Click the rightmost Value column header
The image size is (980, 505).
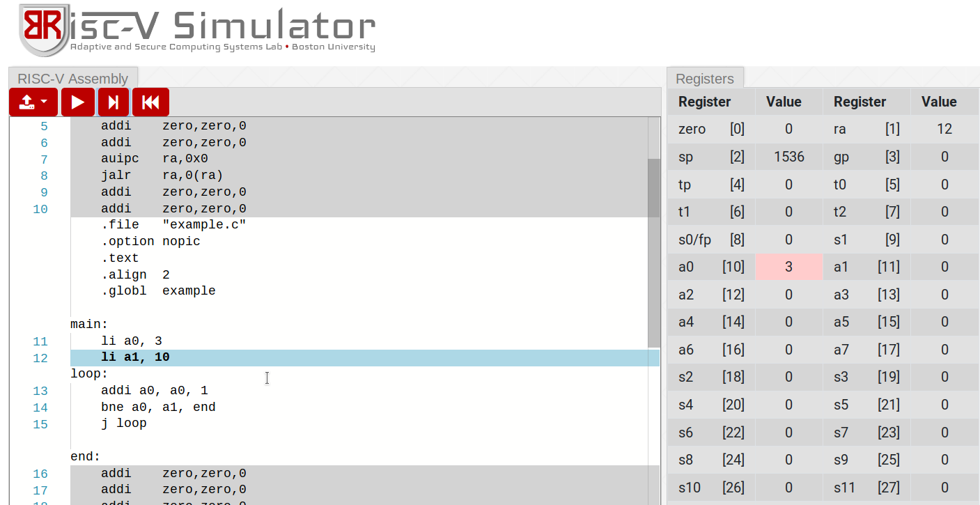pyautogui.click(x=938, y=102)
